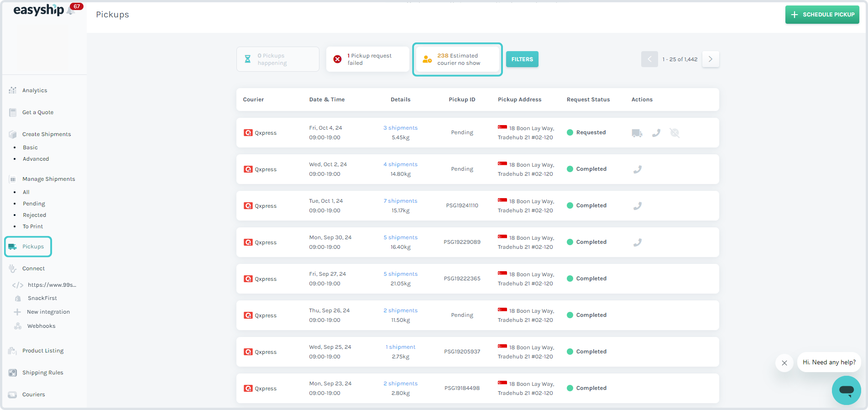
Task: Click the Schedule Pickup button
Action: click(822, 15)
